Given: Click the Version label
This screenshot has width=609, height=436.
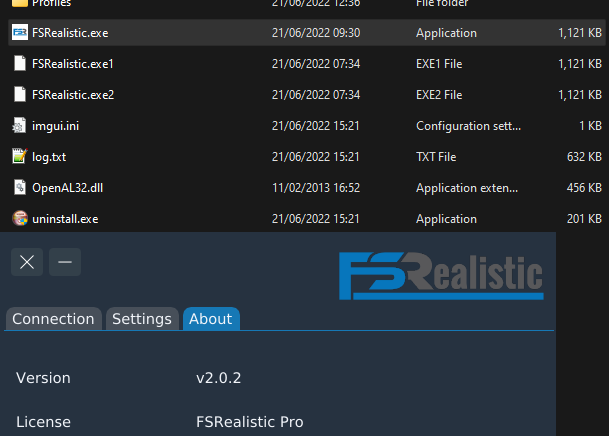Looking at the screenshot, I should [x=44, y=378].
